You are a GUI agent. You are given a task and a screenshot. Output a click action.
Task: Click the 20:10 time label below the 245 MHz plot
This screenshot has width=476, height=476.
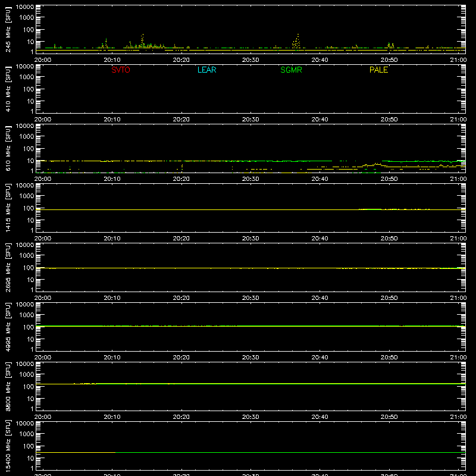tap(112, 60)
